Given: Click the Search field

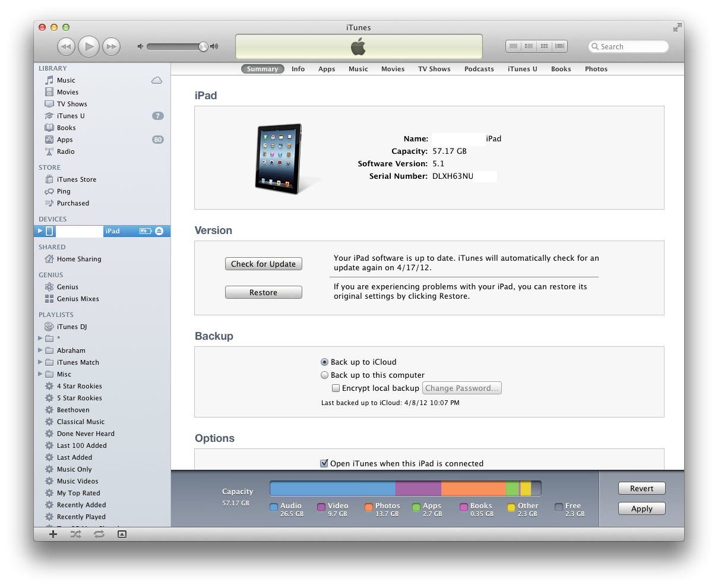Looking at the screenshot, I should [628, 46].
